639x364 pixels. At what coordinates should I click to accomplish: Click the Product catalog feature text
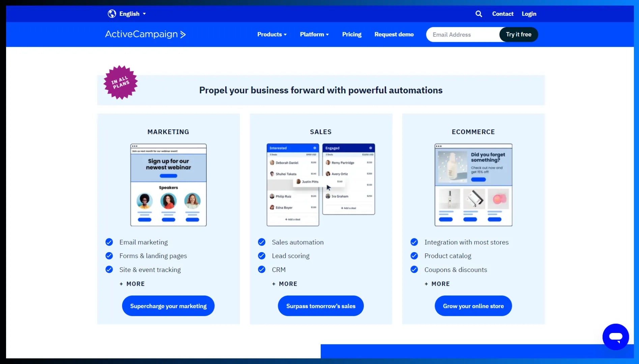448,256
